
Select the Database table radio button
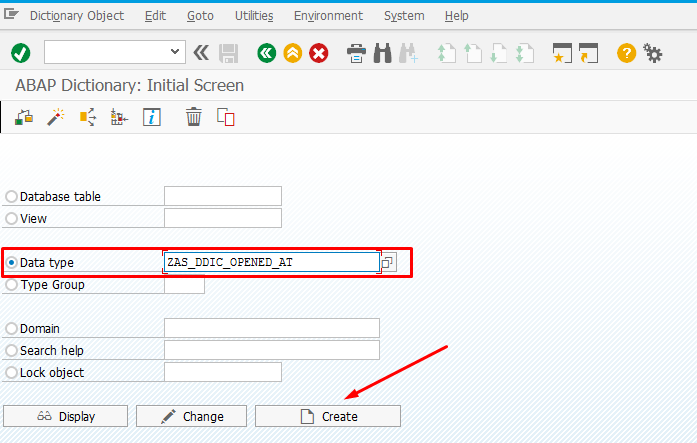click(11, 196)
